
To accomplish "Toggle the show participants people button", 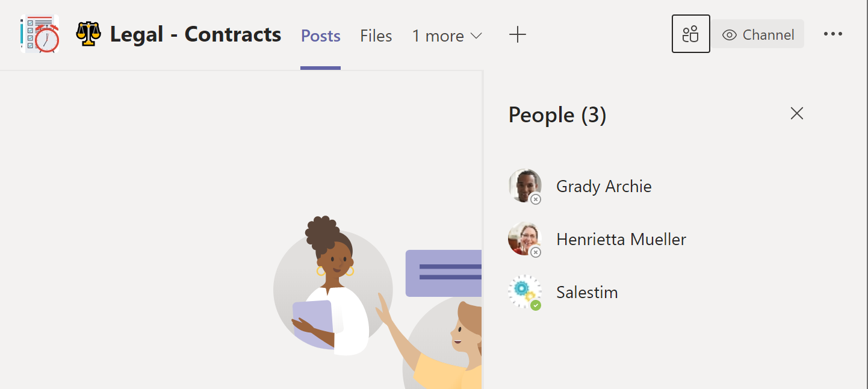I will click(690, 34).
